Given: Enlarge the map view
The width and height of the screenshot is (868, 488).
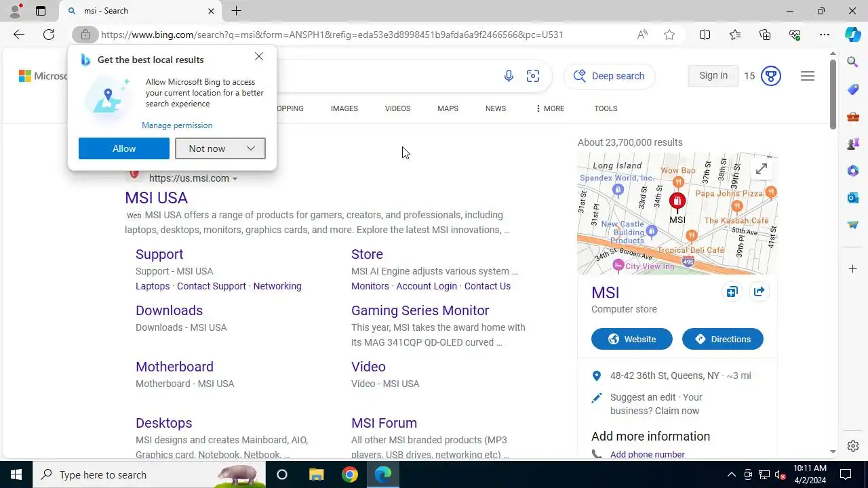Looking at the screenshot, I should click(762, 169).
